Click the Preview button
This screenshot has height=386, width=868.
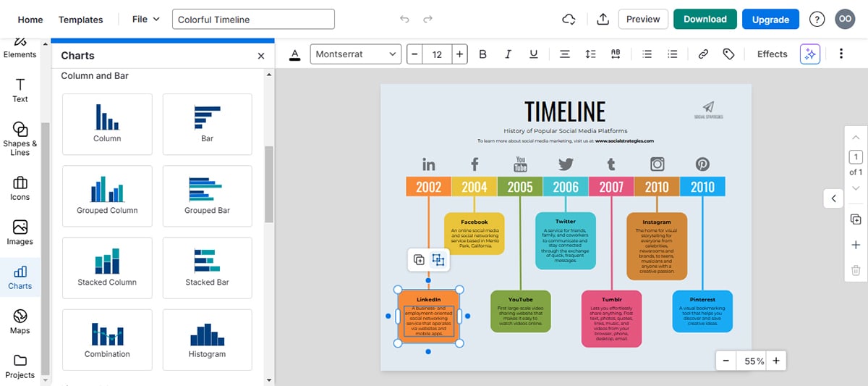[642, 20]
